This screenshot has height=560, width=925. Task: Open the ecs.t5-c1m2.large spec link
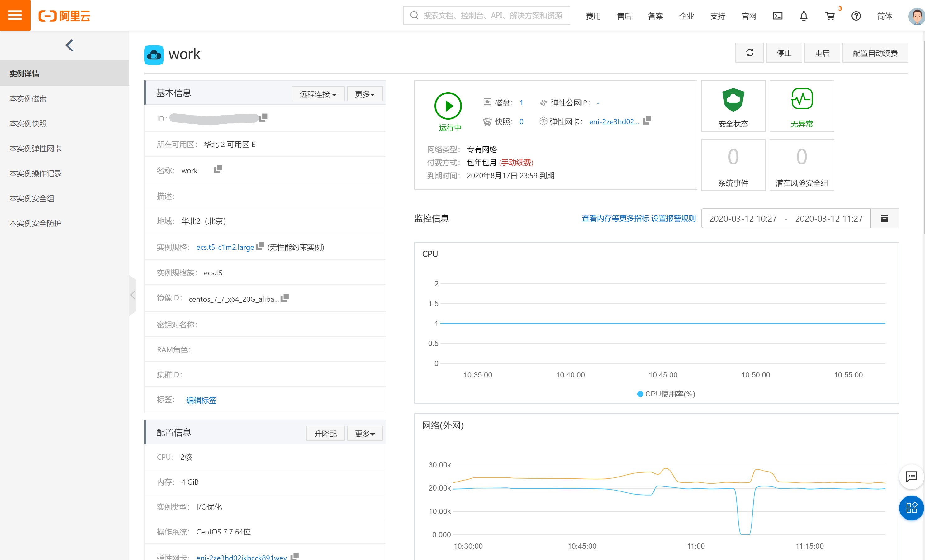[225, 247]
